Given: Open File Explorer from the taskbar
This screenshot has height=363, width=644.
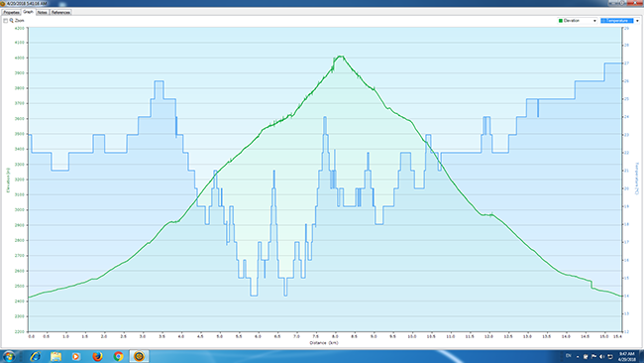Looking at the screenshot, I should 55,356.
